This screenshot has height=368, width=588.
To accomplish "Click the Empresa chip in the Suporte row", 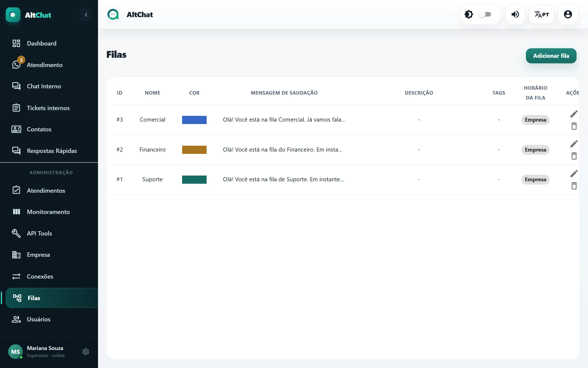I will pos(535,180).
